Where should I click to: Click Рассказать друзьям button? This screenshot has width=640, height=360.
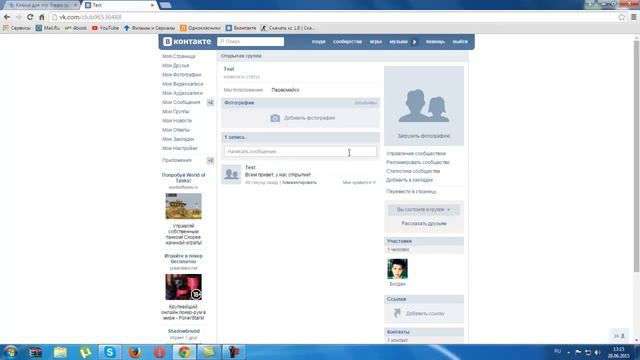[x=424, y=224]
